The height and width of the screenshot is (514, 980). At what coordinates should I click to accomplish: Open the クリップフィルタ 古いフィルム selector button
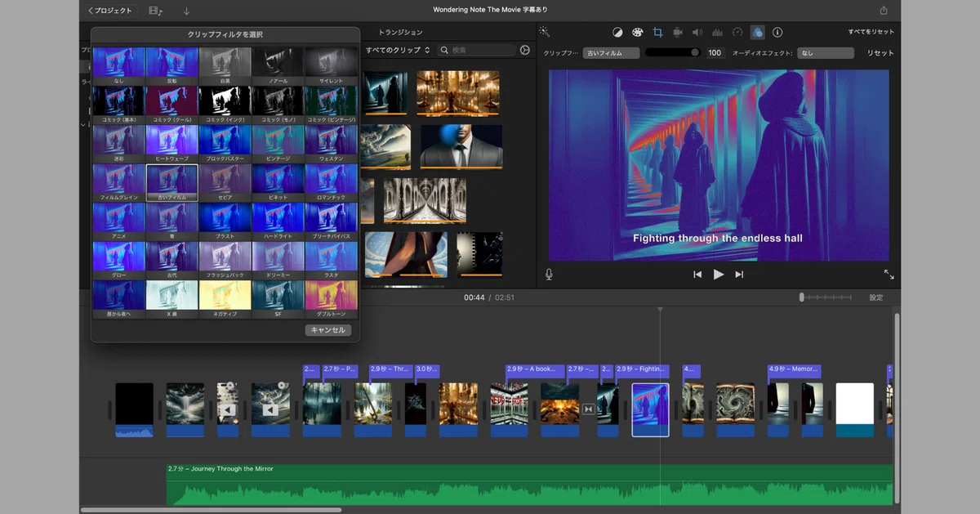click(611, 53)
